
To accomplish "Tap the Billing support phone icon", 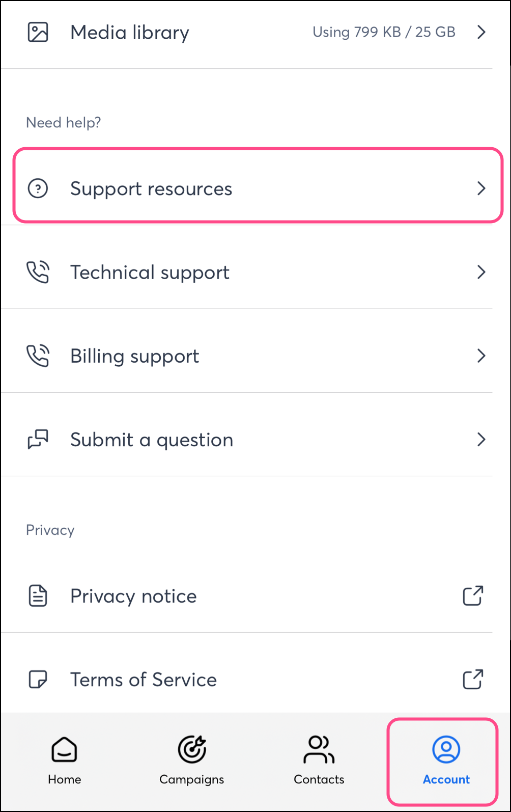I will click(38, 356).
